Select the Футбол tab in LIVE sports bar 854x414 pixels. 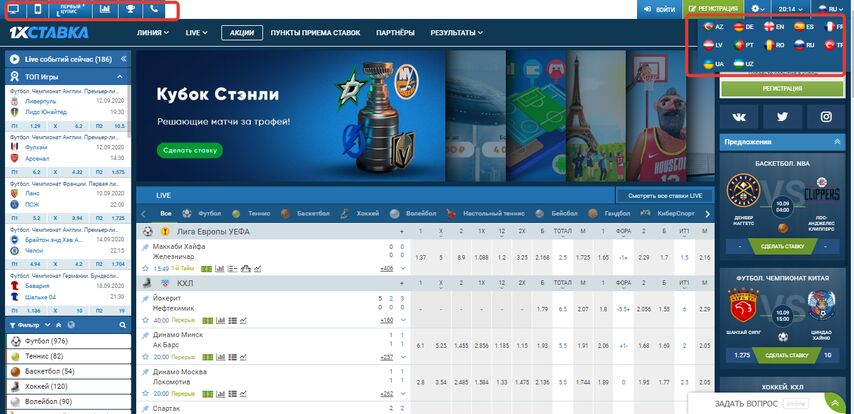(x=202, y=214)
